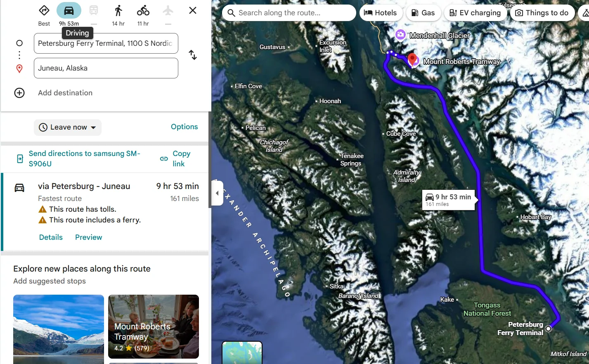Switch to Cycling travel mode
Viewport: 589px width, 364px height.
pyautogui.click(x=143, y=11)
